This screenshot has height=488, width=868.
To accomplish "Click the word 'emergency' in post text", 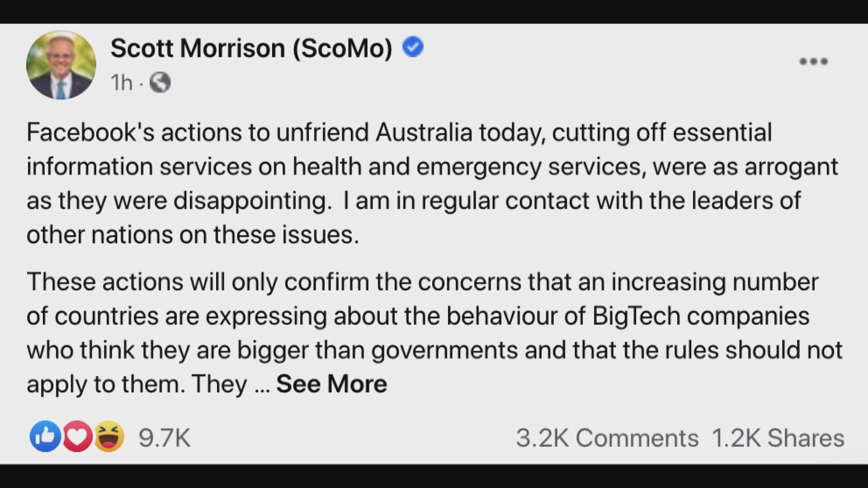I will tap(478, 167).
